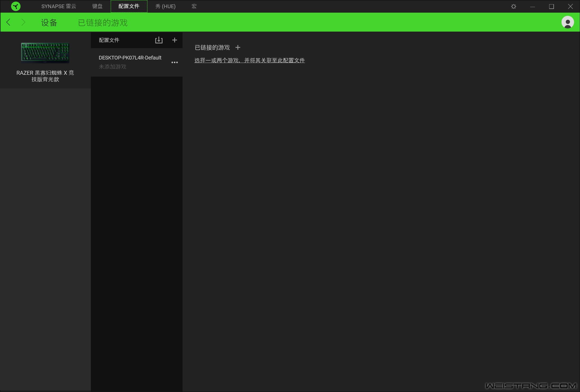Select DESKTOP-PK07L4R-Default profile
Image resolution: width=580 pixels, height=392 pixels.
coord(137,62)
